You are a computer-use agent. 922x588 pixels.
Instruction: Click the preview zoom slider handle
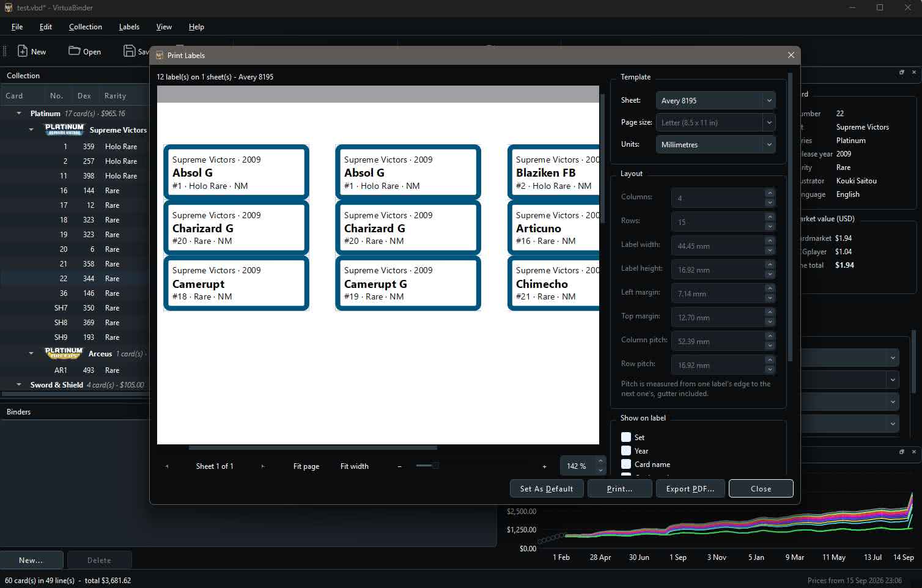[435, 466]
